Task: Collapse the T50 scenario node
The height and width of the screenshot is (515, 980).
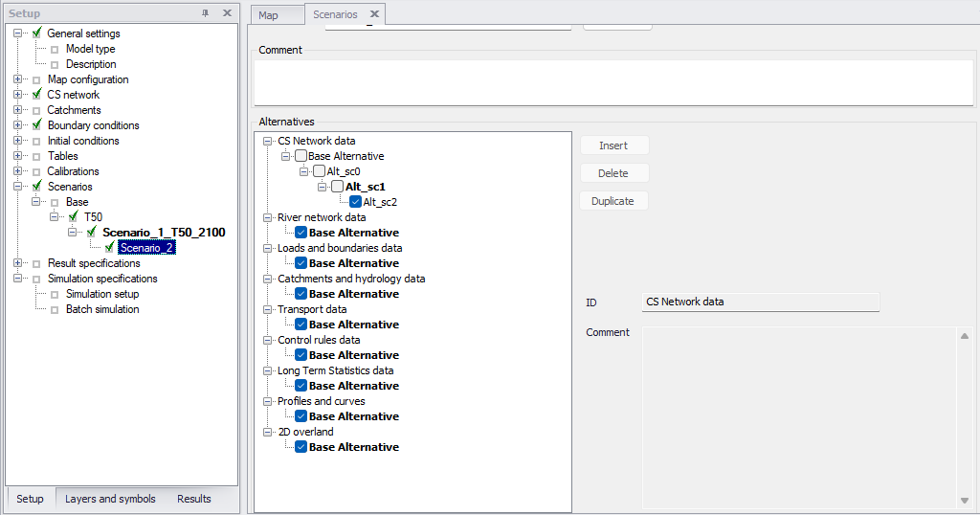Action: pos(55,217)
